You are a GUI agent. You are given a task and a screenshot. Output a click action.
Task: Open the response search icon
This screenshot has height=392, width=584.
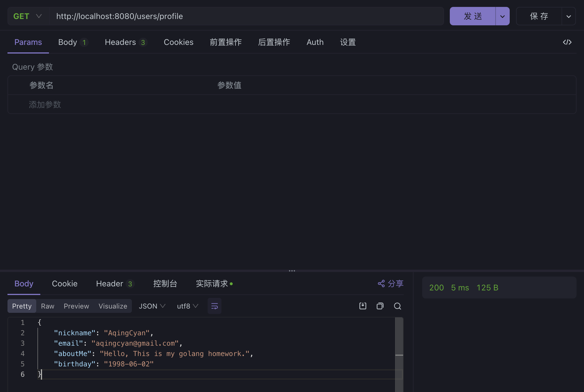click(x=397, y=306)
